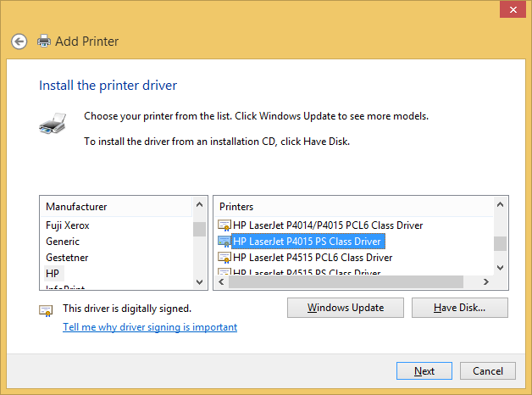Click driver icon beside P4515 PCL6 entry

(x=224, y=258)
